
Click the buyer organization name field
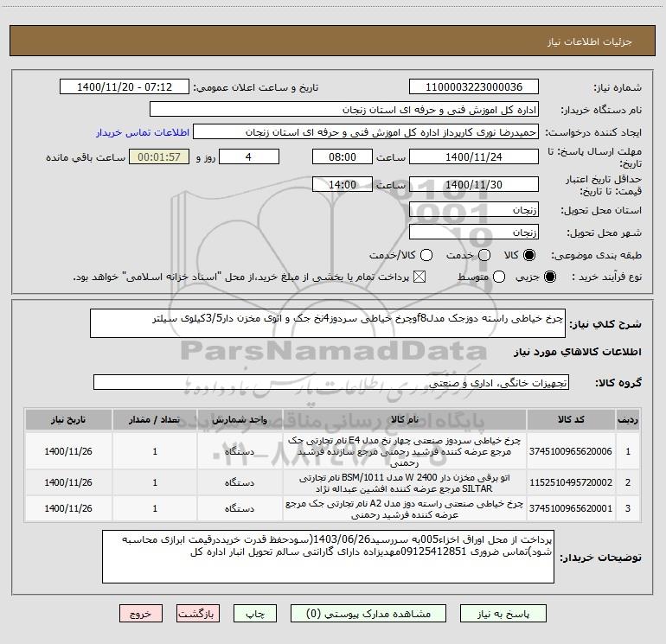pos(344,109)
